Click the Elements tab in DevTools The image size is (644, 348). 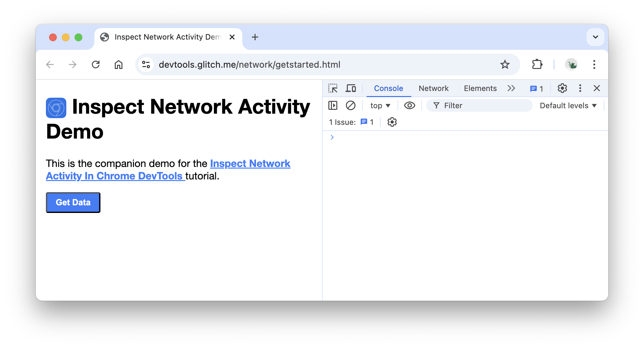point(480,88)
